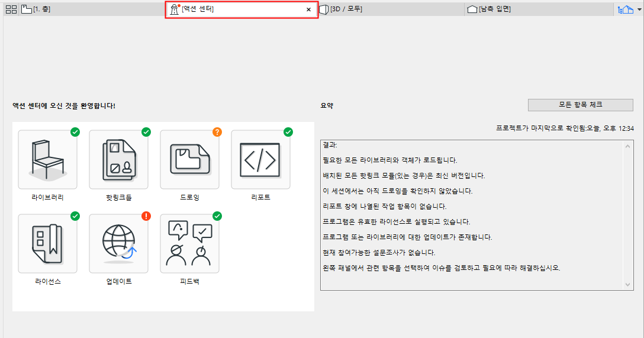This screenshot has width=644, height=338.
Task: Click the 라이선스 label text
Action: (48, 281)
